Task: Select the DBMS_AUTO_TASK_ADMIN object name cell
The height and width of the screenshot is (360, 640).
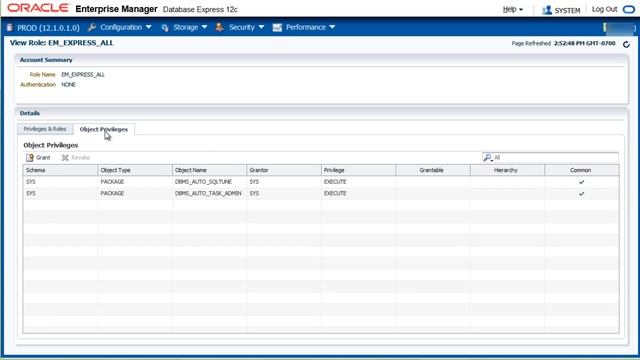Action: (x=208, y=193)
